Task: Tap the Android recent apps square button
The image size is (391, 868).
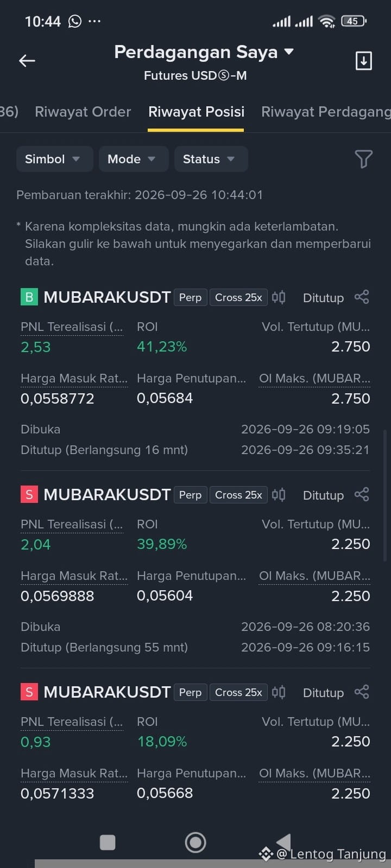Action: 108,843
